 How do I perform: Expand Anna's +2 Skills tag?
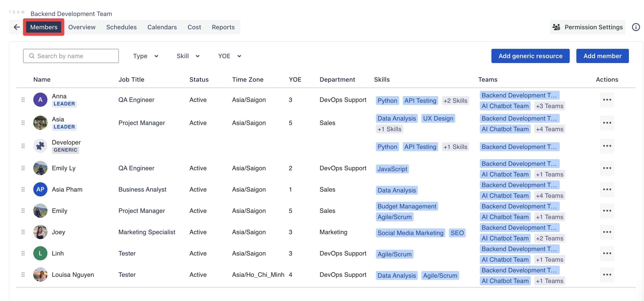point(455,101)
